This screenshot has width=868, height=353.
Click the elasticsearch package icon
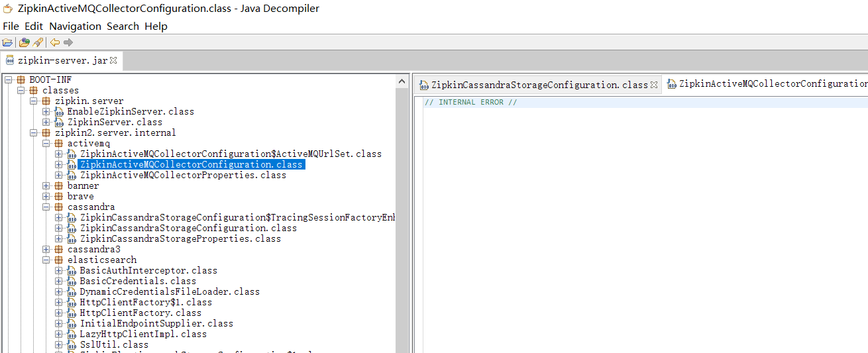(x=58, y=260)
